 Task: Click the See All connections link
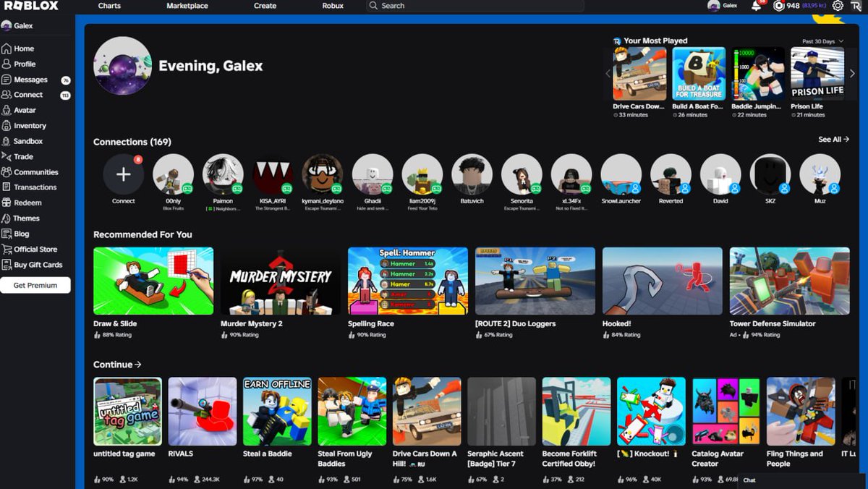[834, 140]
